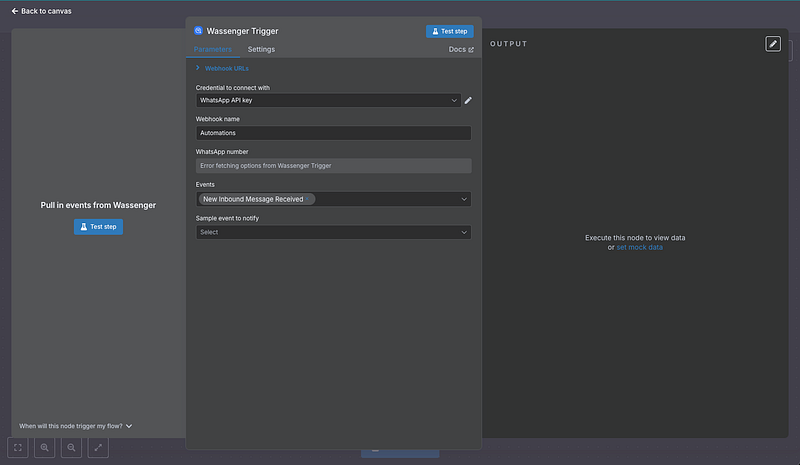Go back to canvas via arrow
Viewport: 800px width, 465px height.
(x=15, y=11)
